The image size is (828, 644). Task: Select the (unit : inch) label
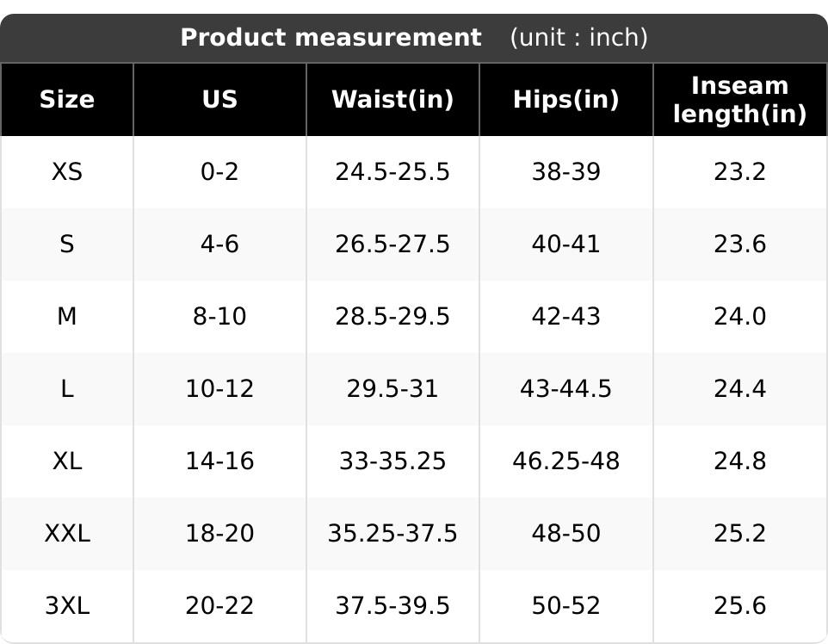pos(578,38)
